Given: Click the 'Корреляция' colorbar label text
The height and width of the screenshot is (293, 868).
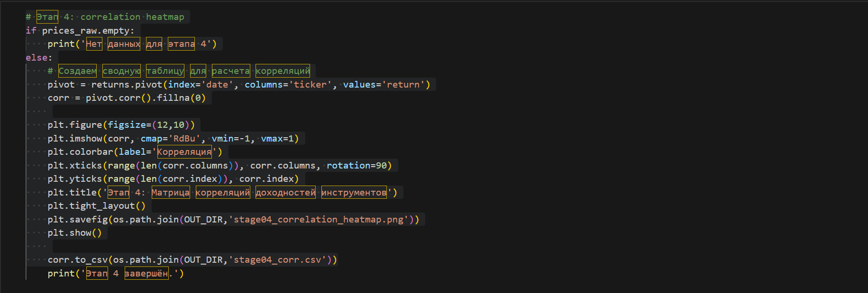Looking at the screenshot, I should click(x=184, y=152).
